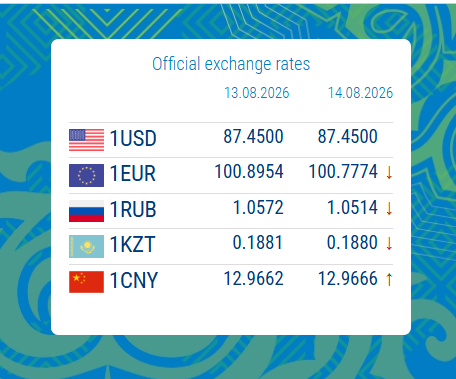Screen dimensions: 456x379
Task: Click the United States flag icon
Action: coord(86,140)
